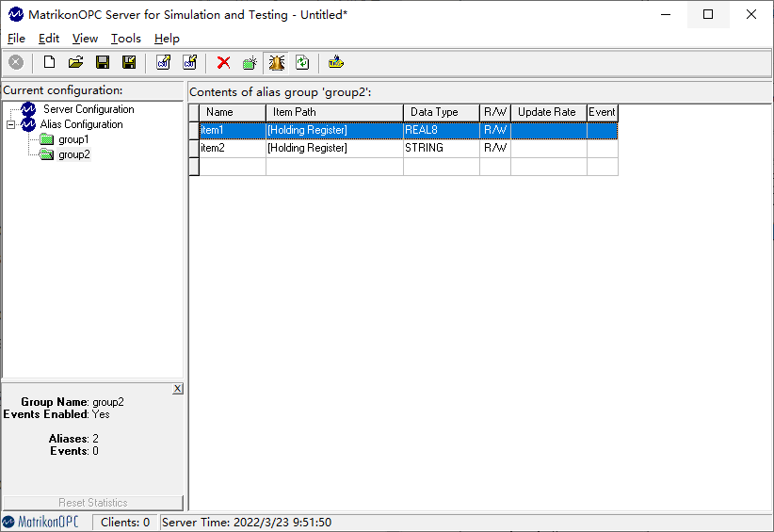The image size is (774, 532).
Task: Click the app icon in title bar
Action: pos(16,15)
